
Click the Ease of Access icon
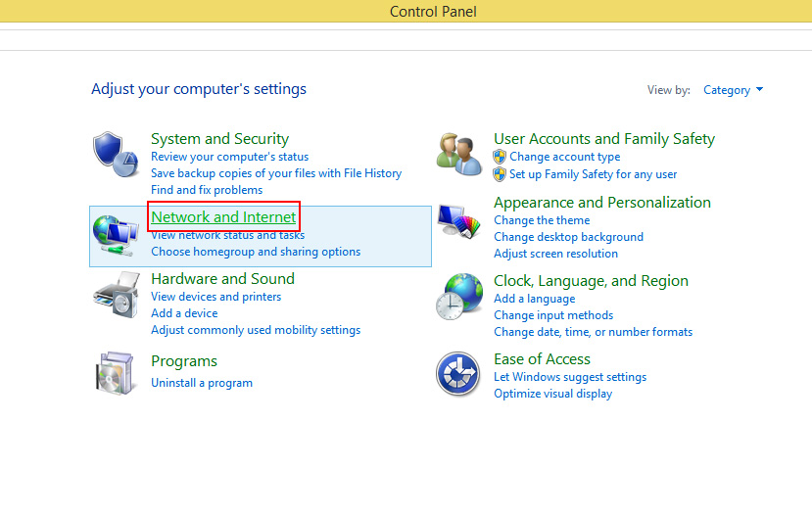[x=457, y=374]
